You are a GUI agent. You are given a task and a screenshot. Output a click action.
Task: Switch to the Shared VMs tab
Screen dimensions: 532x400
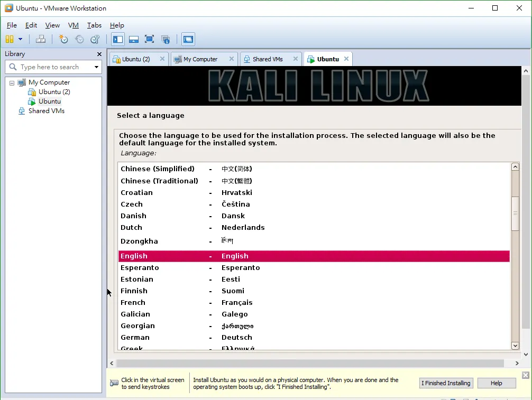(x=268, y=59)
